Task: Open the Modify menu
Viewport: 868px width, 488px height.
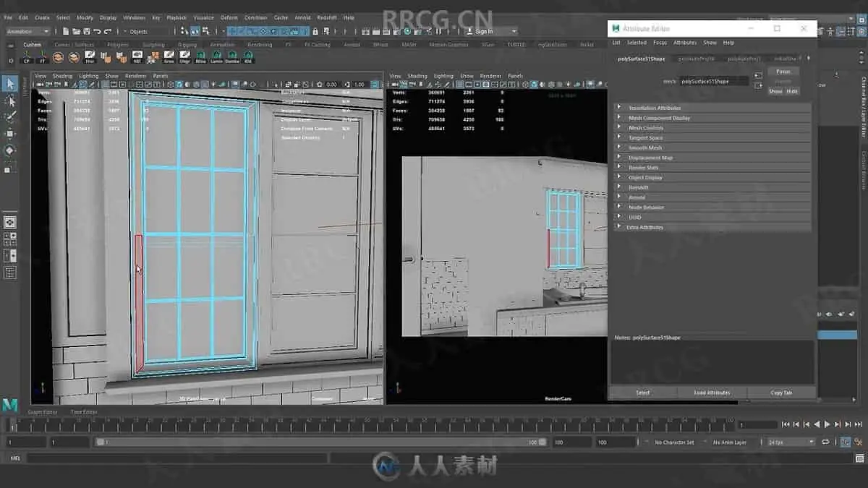Action: coord(85,17)
